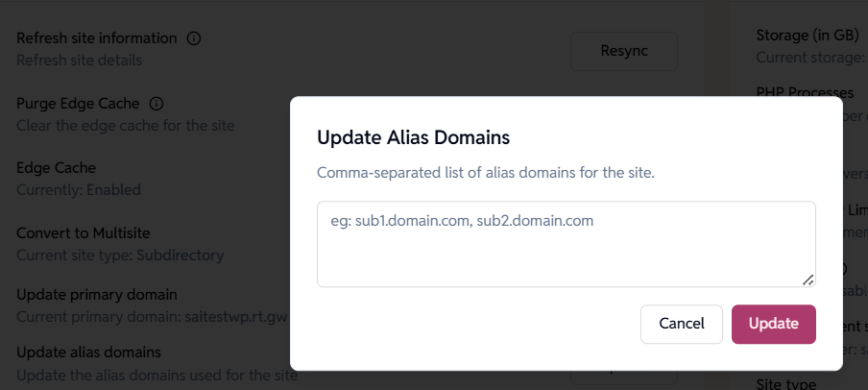Screen dimensions: 868x390
Task: Cancel the Update Alias Domains dialog
Action: pyautogui.click(x=682, y=324)
